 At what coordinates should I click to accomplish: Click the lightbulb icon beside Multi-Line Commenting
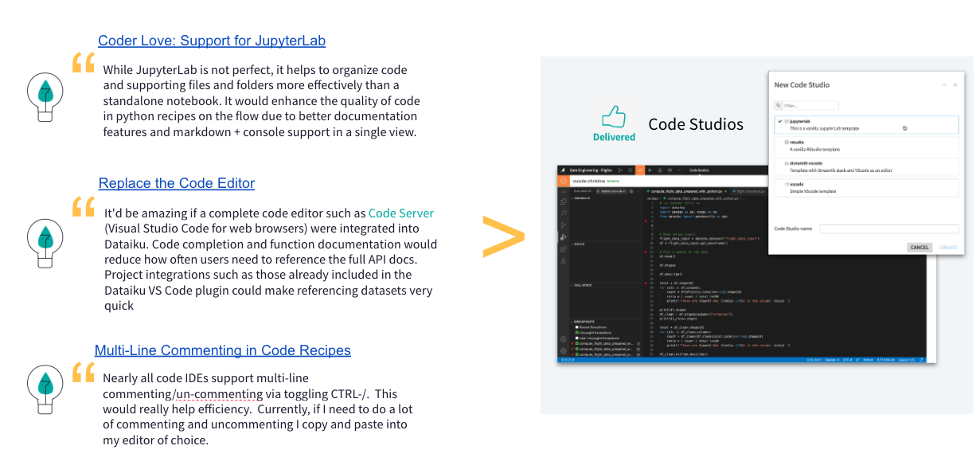45,388
